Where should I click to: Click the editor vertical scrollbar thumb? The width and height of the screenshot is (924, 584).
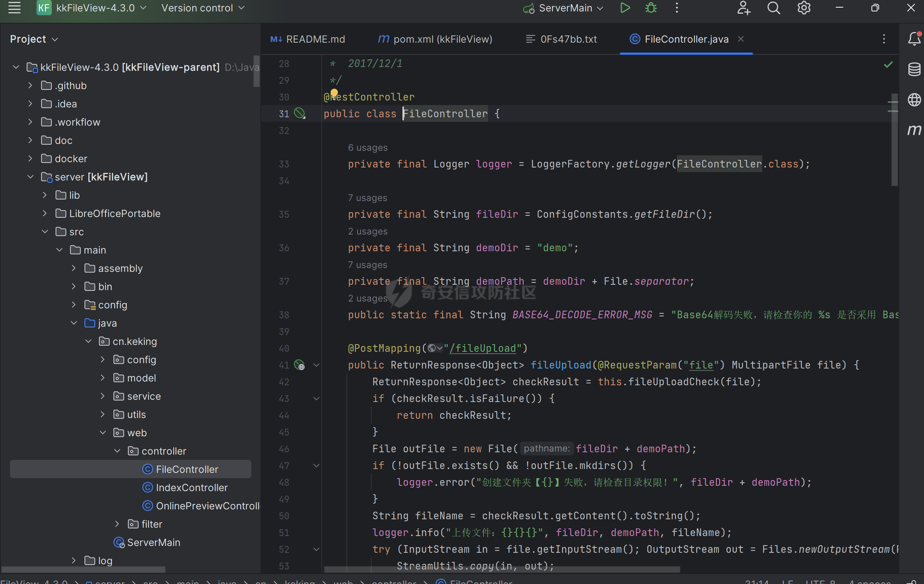894,140
